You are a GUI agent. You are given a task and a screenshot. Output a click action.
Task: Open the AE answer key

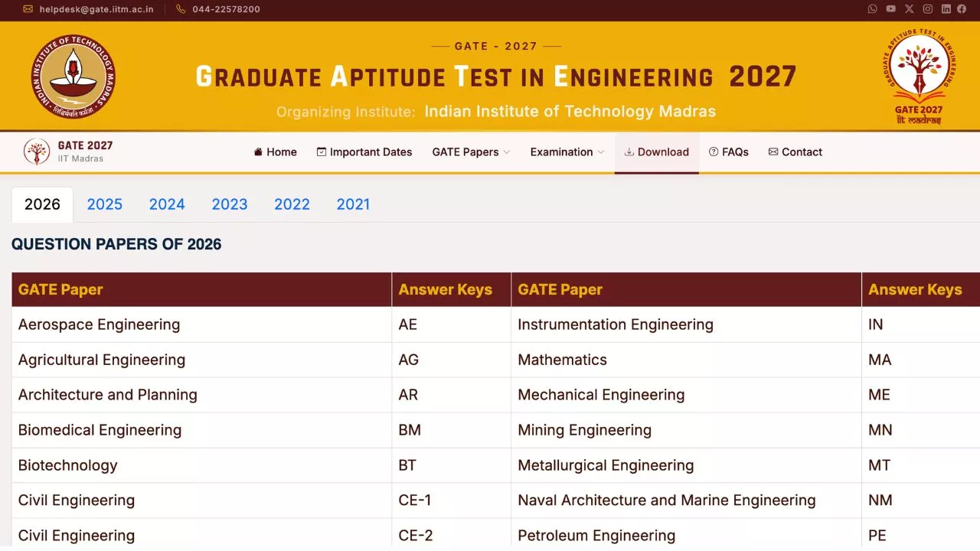[408, 324]
